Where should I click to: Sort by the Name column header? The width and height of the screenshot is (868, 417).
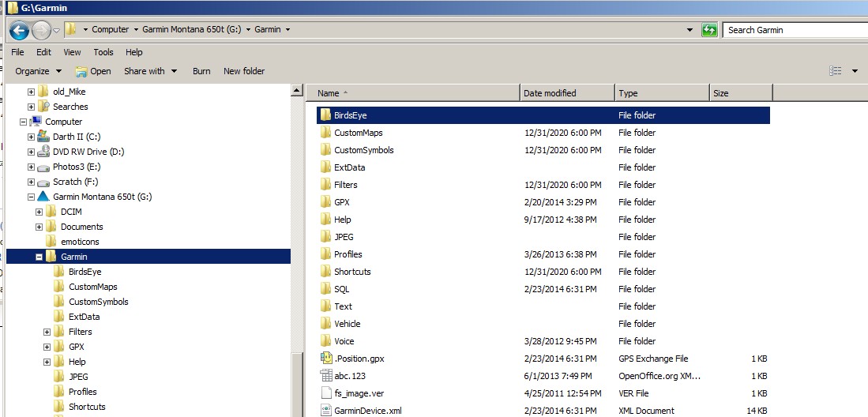tap(413, 93)
